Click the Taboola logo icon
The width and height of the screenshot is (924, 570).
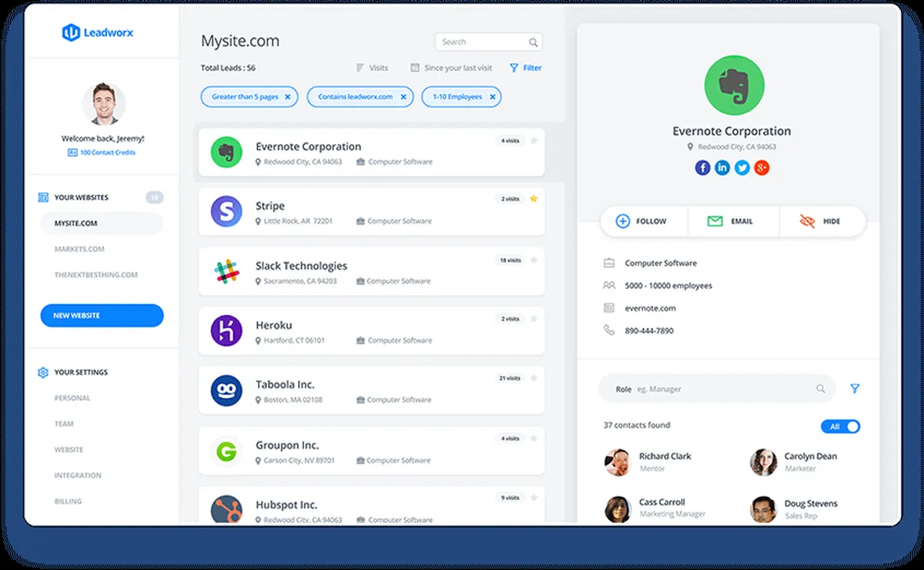226,391
